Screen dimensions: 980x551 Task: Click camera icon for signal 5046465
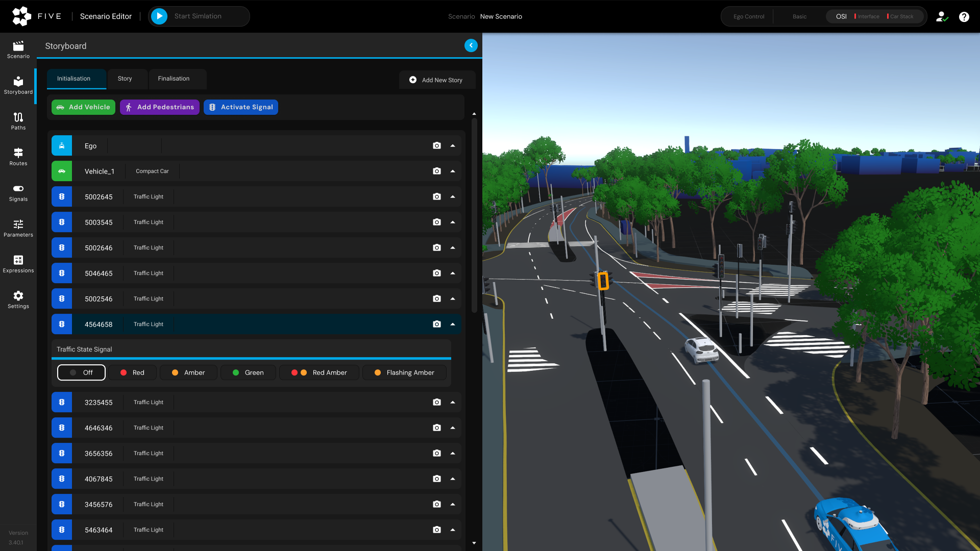pos(437,273)
